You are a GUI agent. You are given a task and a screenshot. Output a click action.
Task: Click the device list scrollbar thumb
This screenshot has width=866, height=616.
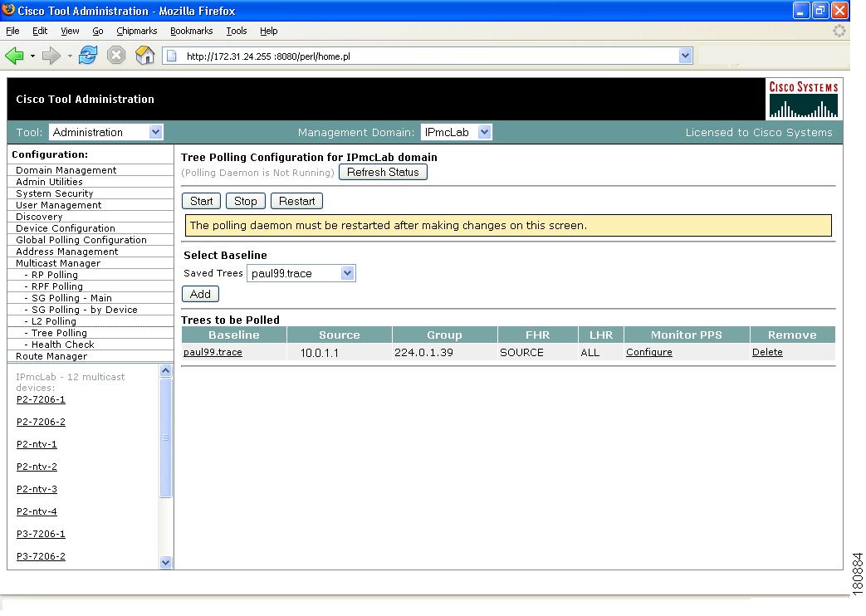pos(166,438)
